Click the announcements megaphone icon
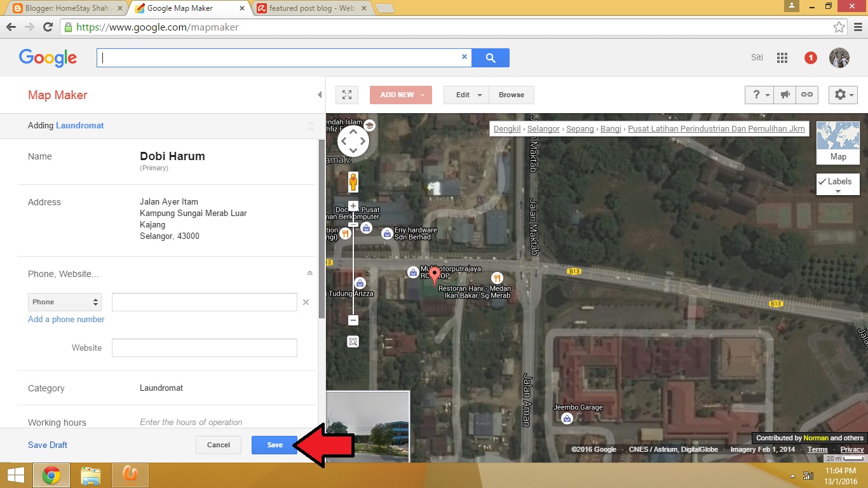This screenshot has height=488, width=868. (x=785, y=94)
